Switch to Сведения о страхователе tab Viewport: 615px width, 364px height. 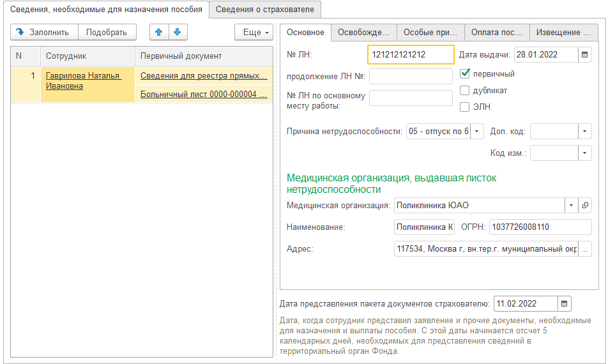(265, 10)
